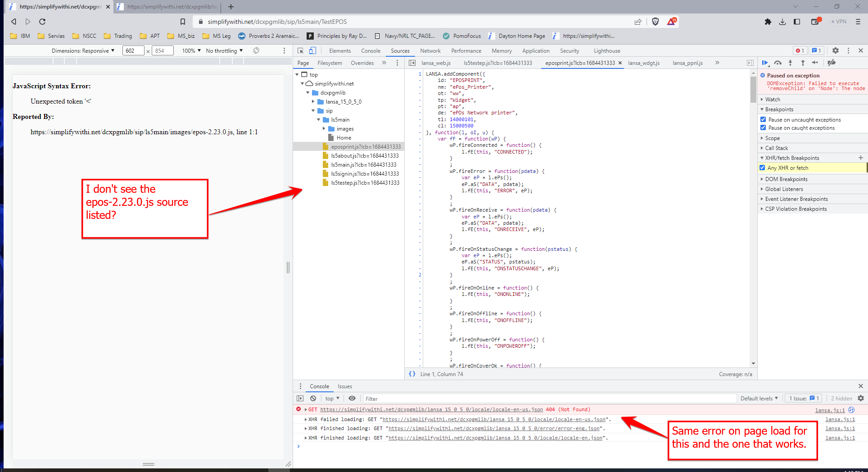Clear console icon
Screen dimensions: 868x472
[x=313, y=399]
